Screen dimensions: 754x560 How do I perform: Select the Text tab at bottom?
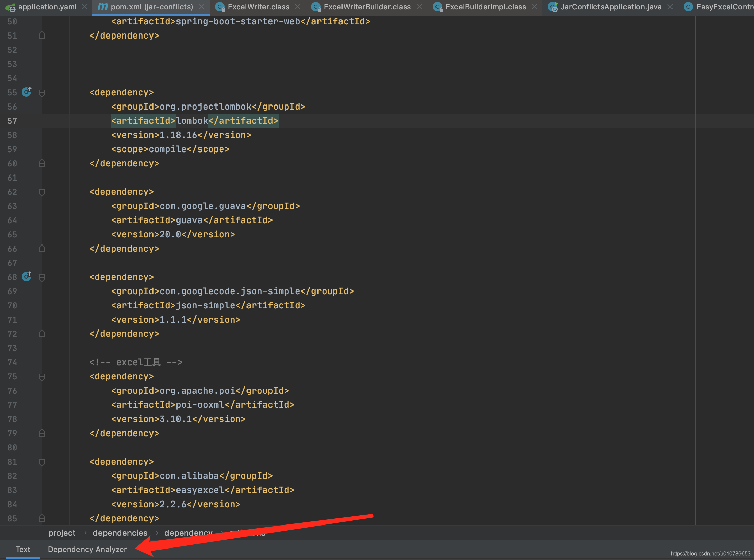click(x=23, y=549)
